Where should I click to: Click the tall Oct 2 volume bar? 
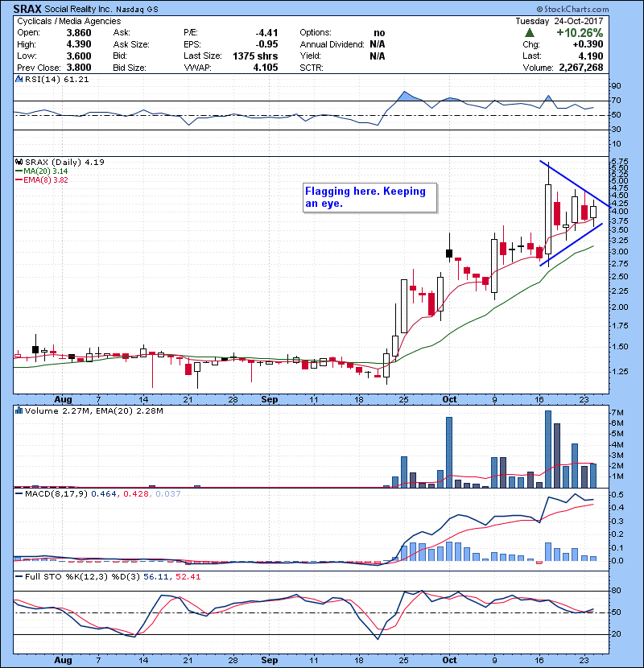(449, 452)
